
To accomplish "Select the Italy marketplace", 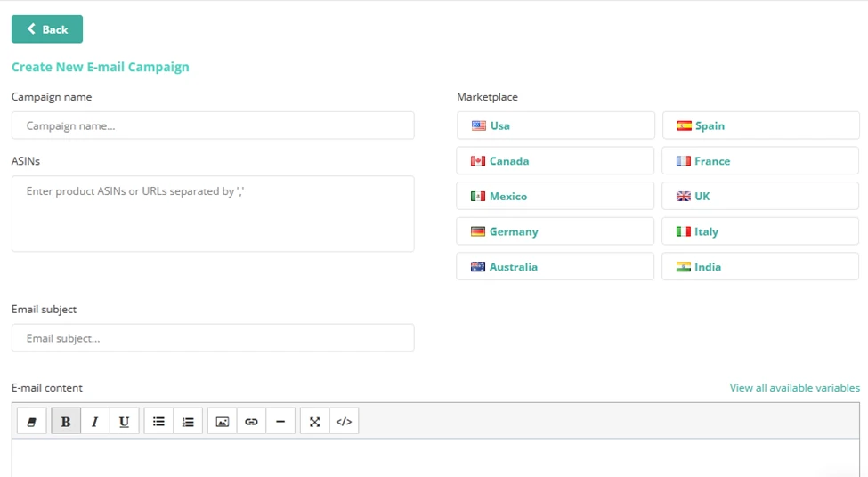I will [x=760, y=231].
